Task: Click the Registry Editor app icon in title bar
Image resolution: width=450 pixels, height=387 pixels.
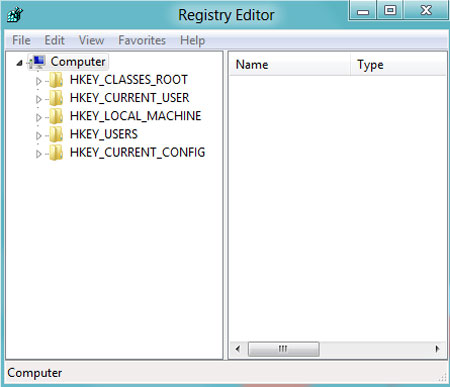Action: pos(15,15)
